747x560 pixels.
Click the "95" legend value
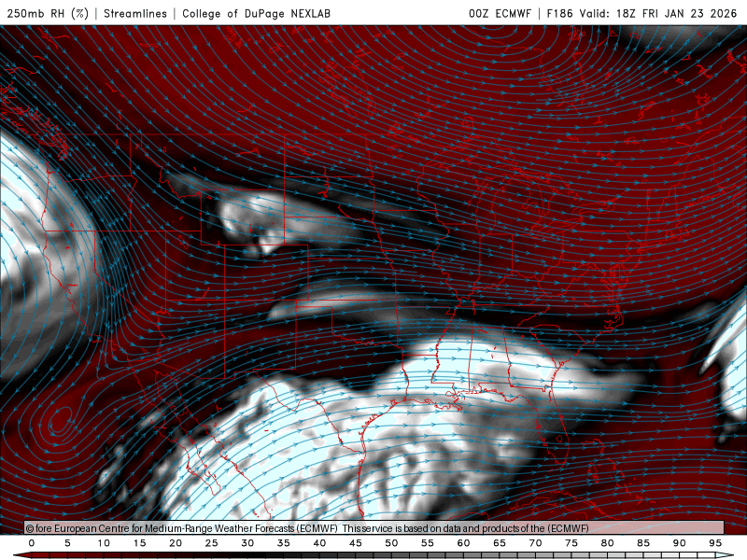coord(715,543)
